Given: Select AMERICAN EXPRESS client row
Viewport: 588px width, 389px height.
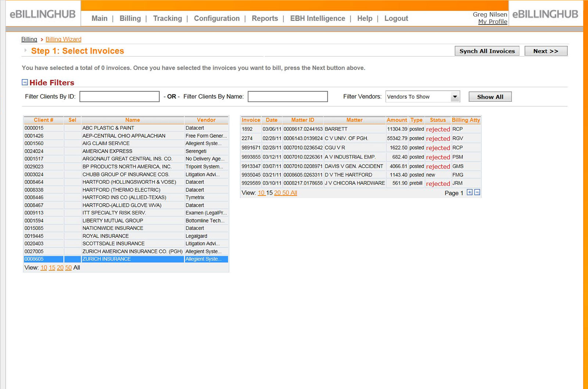Looking at the screenshot, I should click(126, 151).
